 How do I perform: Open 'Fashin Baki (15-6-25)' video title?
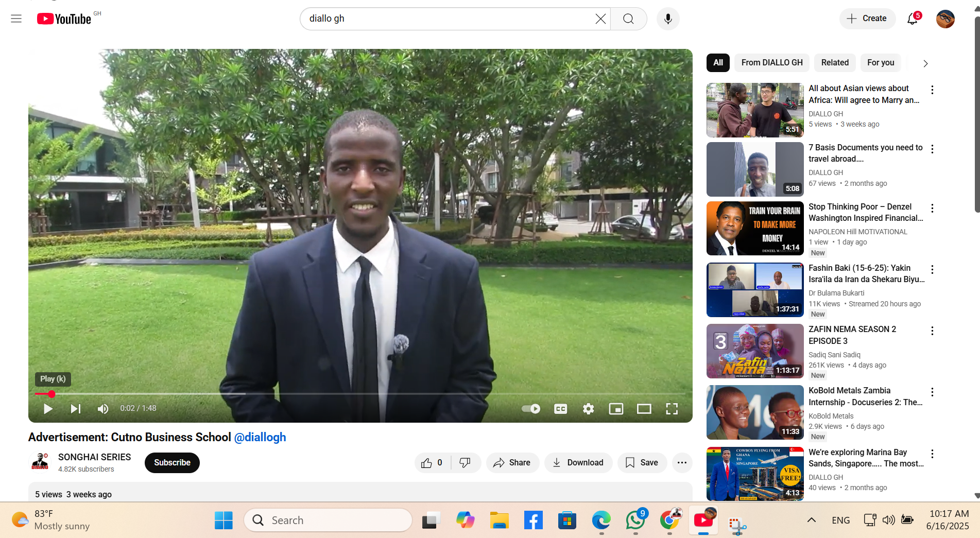pyautogui.click(x=867, y=274)
